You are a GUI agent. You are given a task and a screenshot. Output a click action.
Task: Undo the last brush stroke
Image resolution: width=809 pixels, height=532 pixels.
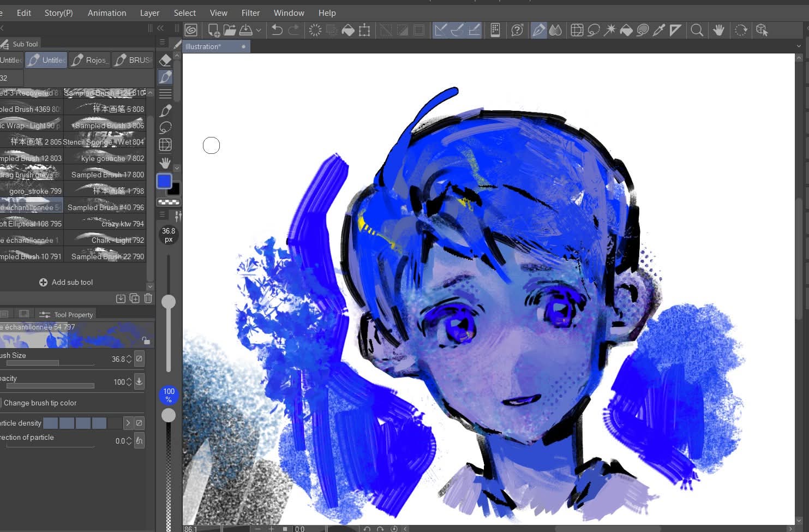[x=277, y=30]
